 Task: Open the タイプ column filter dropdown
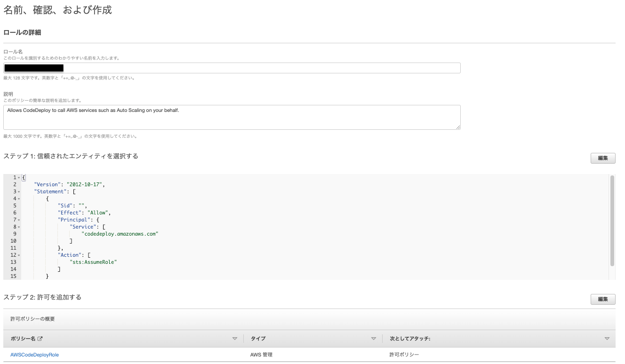pos(374,338)
